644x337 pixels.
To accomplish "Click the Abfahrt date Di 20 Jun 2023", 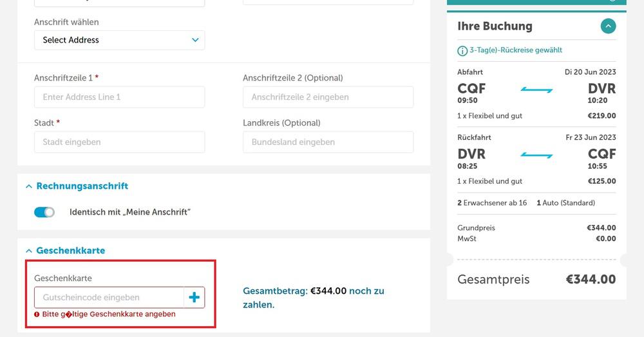I will 590,72.
